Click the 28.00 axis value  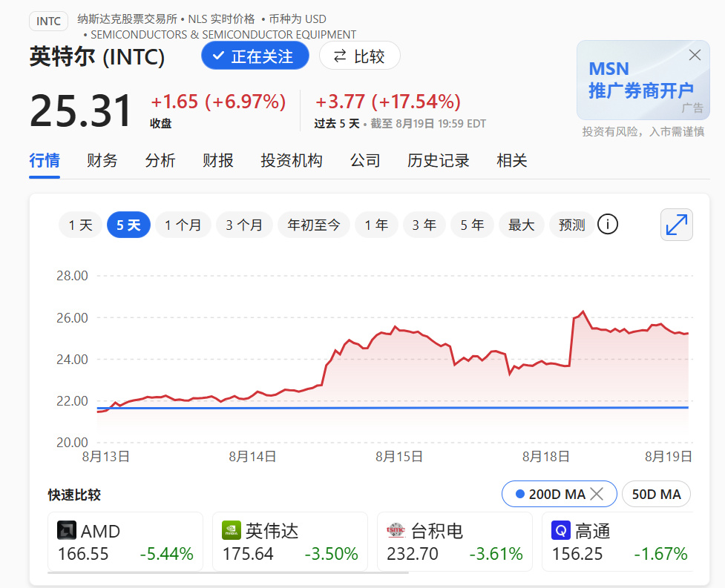(72, 276)
